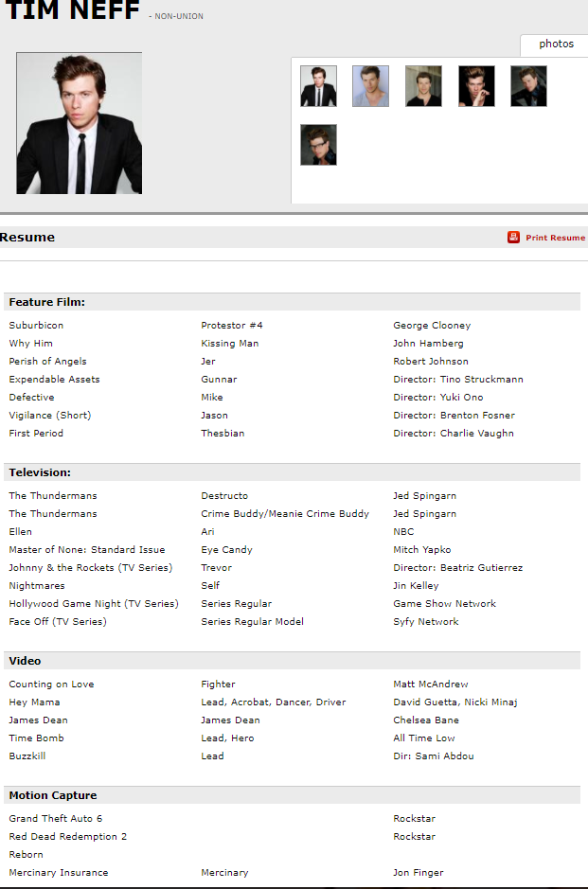The width and height of the screenshot is (588, 889).
Task: Click Johnny & the Rockets (TV Series)
Action: [x=91, y=567]
